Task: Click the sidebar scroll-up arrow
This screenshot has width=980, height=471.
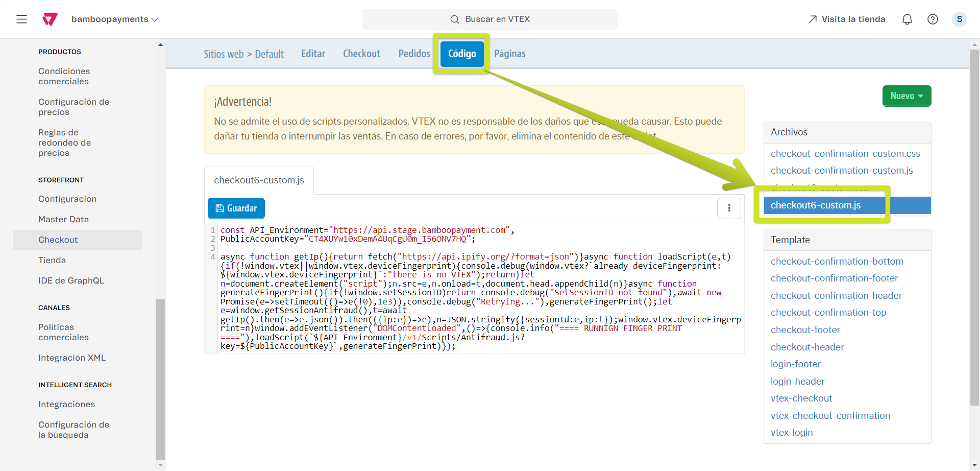Action: click(160, 45)
